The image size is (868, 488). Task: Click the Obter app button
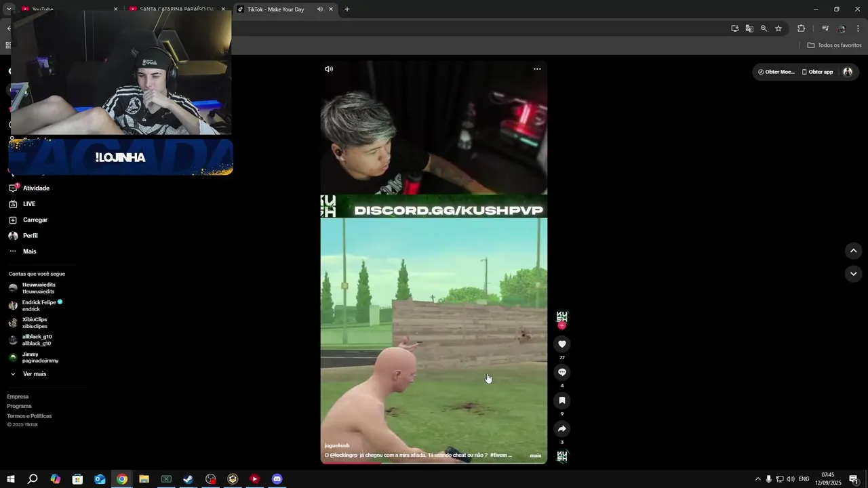817,72
